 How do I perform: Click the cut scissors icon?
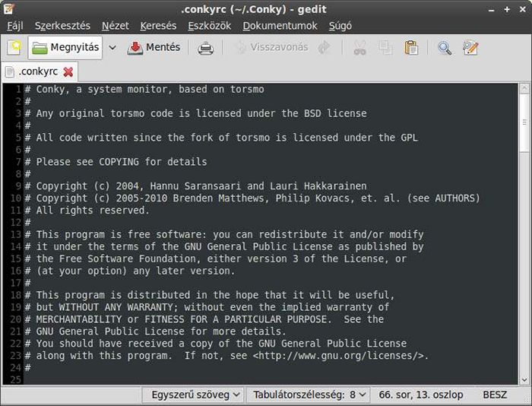(x=359, y=48)
